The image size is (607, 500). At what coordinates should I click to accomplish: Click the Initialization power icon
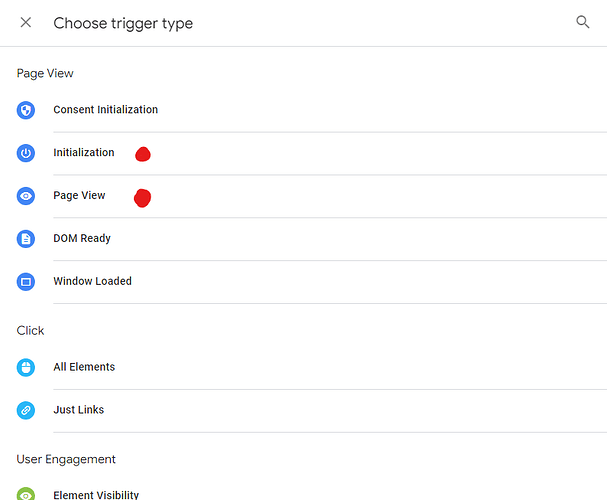26,153
